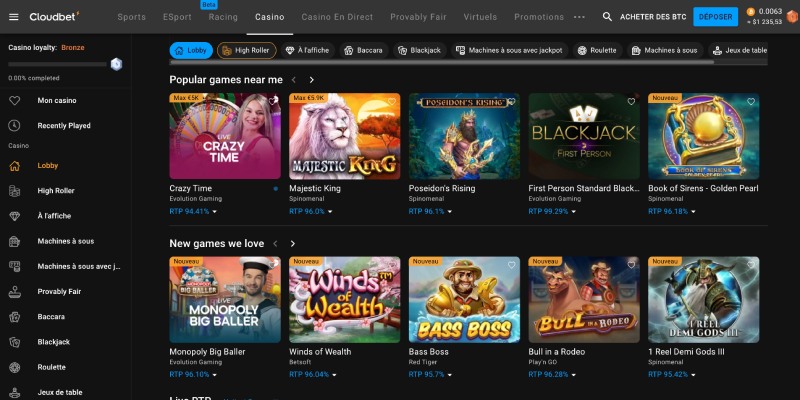The height and width of the screenshot is (400, 800).
Task: Expand Poseidon's Rising RTP 96.1% dropdown
Action: (449, 212)
